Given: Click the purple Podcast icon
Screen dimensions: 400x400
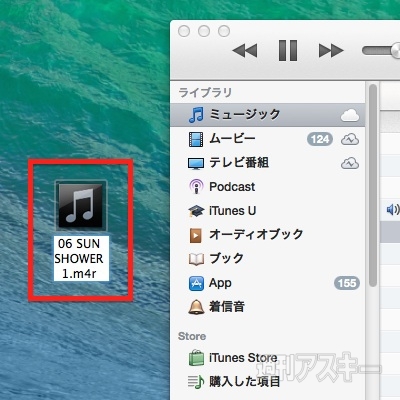Looking at the screenshot, I should click(x=196, y=187).
